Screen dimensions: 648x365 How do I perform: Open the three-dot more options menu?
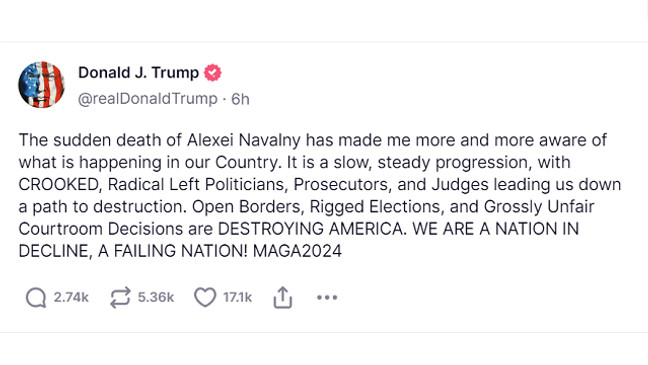click(x=327, y=297)
